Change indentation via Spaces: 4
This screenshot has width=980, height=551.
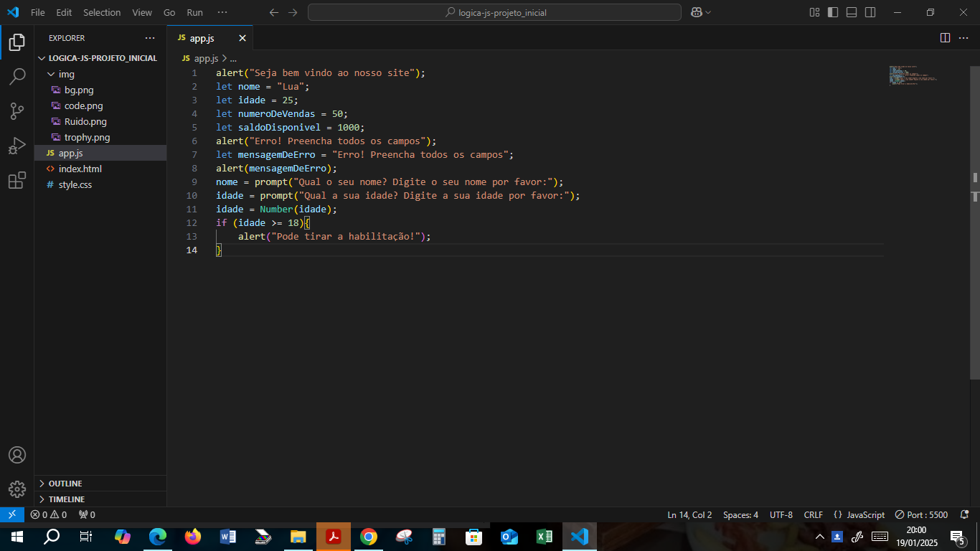click(x=740, y=514)
